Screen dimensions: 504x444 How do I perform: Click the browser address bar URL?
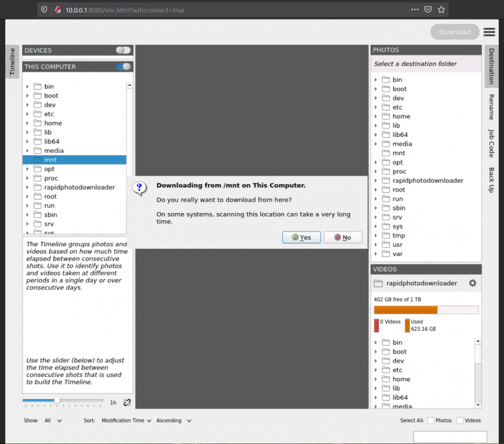tap(125, 10)
